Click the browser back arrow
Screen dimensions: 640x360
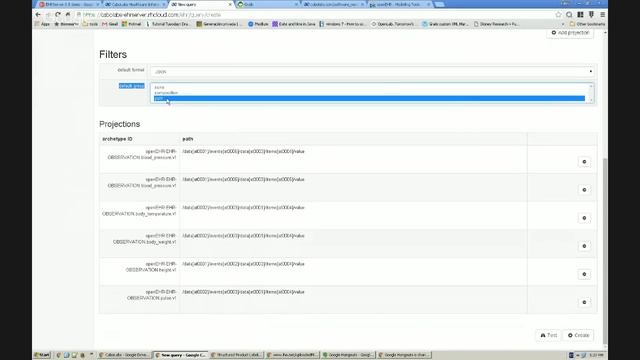(38, 15)
